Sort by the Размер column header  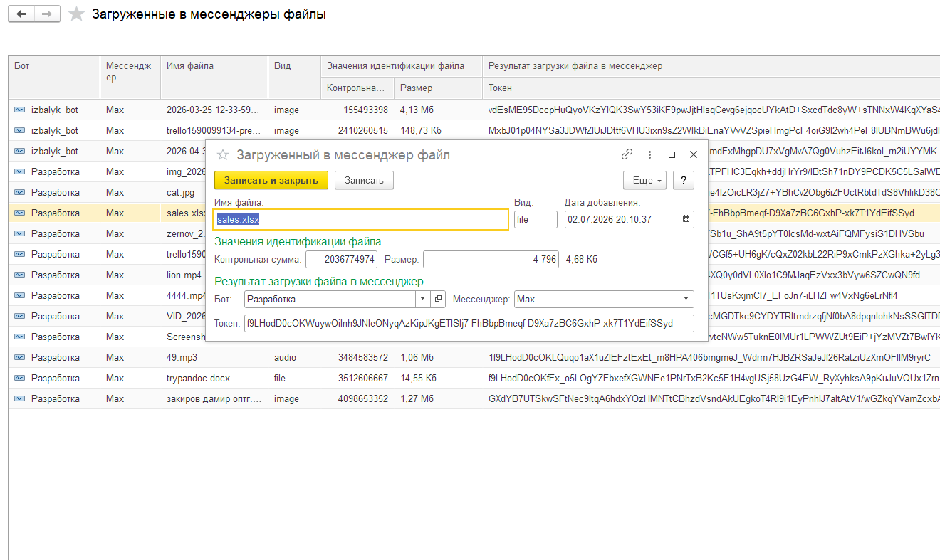coord(438,88)
